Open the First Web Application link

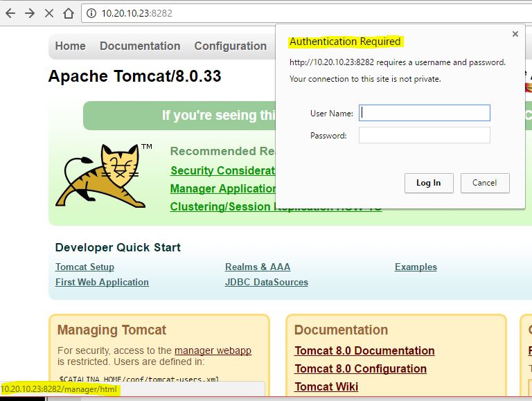coord(102,282)
